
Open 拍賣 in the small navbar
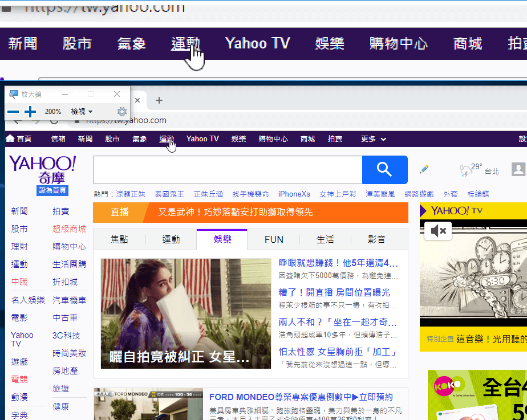(335, 138)
